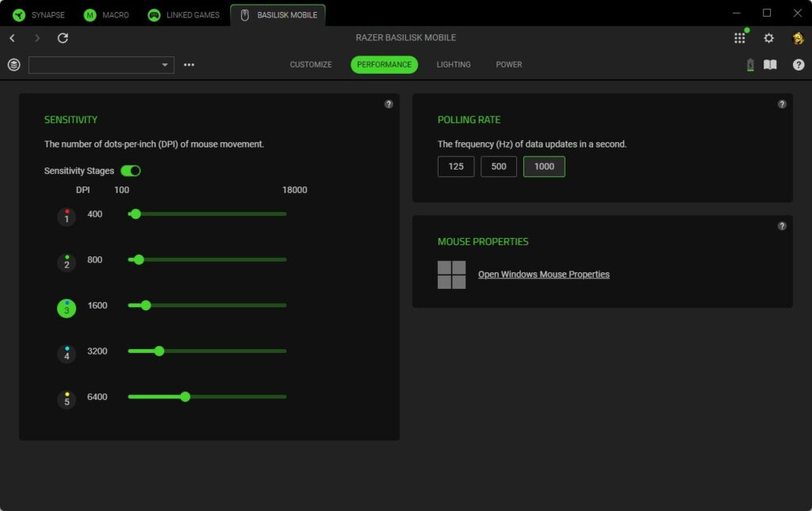Set polling rate to 1000 Hz
Image resolution: width=812 pixels, height=511 pixels.
544,167
